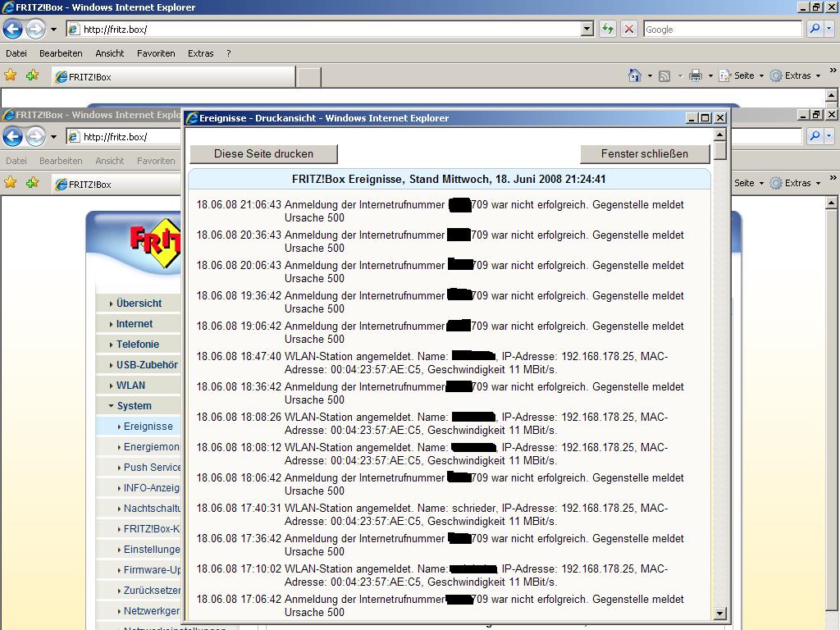Click the Google search input field

point(721,30)
